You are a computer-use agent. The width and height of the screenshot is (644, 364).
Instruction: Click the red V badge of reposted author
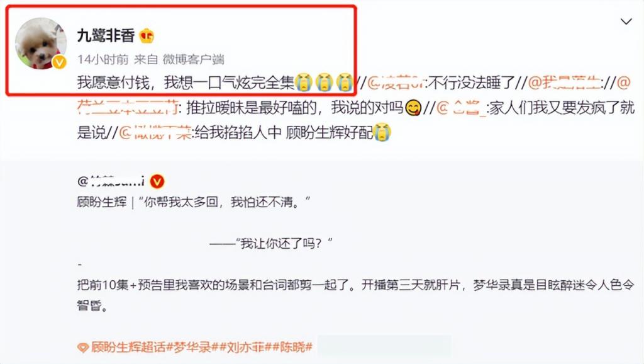(x=157, y=181)
